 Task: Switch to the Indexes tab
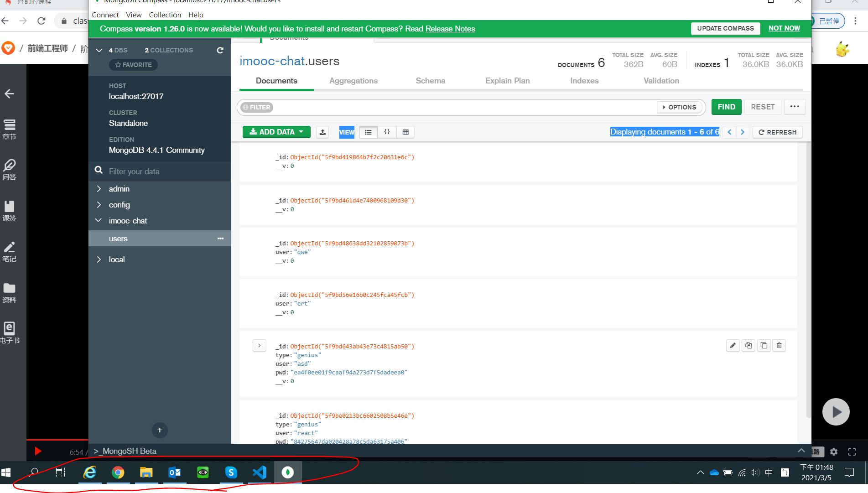pos(584,81)
